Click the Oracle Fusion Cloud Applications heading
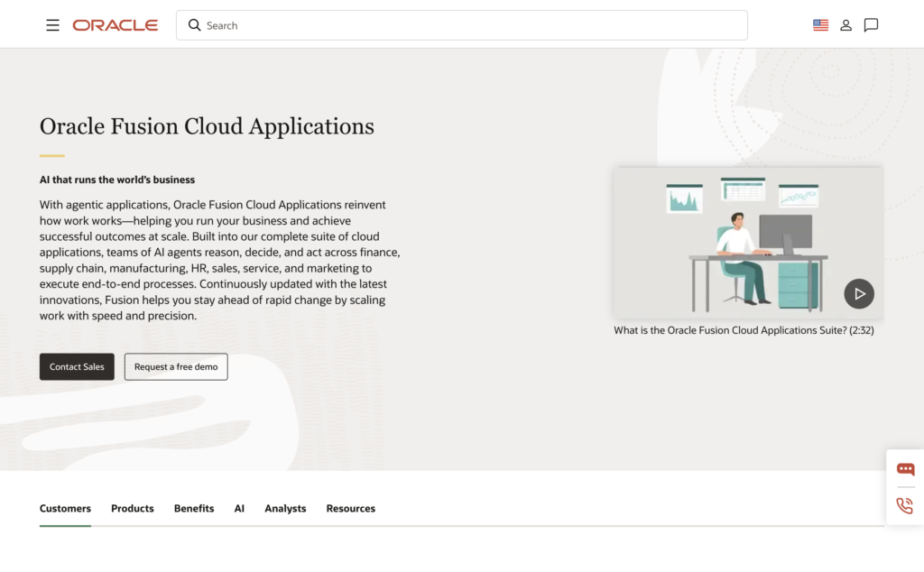The image size is (924, 572). click(x=207, y=126)
